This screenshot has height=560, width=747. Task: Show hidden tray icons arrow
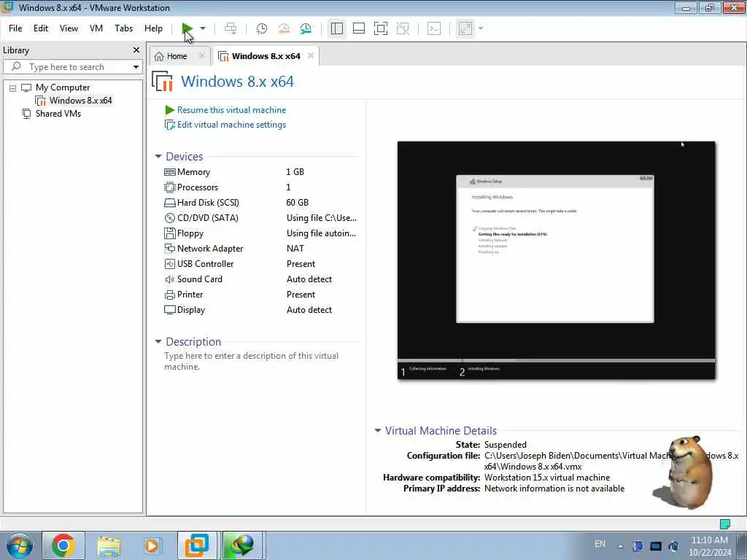pos(620,546)
